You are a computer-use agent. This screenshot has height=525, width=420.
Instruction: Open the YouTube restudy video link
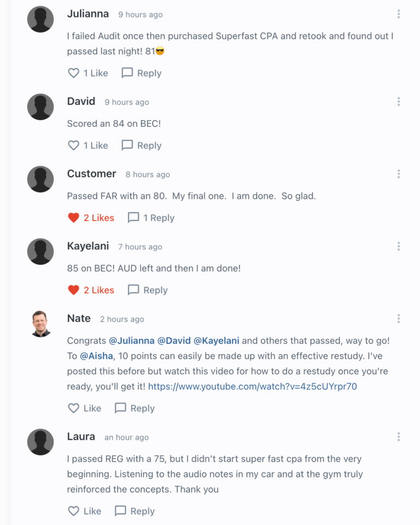[252, 387]
